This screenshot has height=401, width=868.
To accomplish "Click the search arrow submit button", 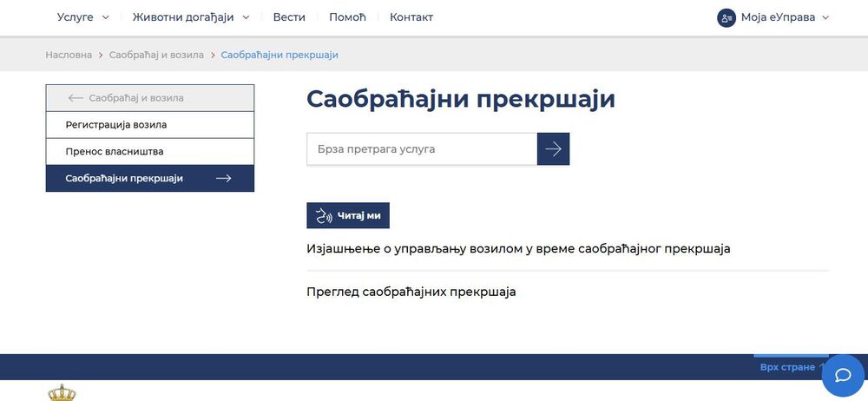I will [x=553, y=149].
